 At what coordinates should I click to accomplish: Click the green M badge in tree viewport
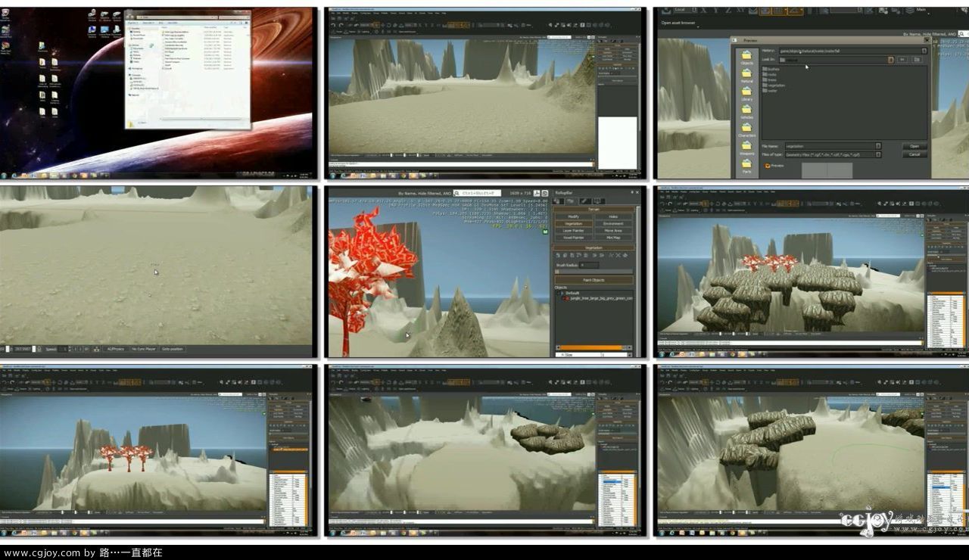point(545,232)
